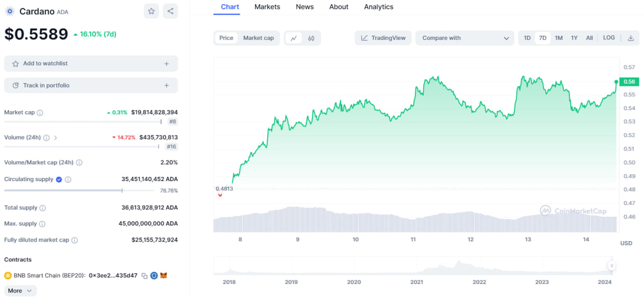Click Track in portfolio button
This screenshot has height=298, width=644.
pyautogui.click(x=91, y=85)
